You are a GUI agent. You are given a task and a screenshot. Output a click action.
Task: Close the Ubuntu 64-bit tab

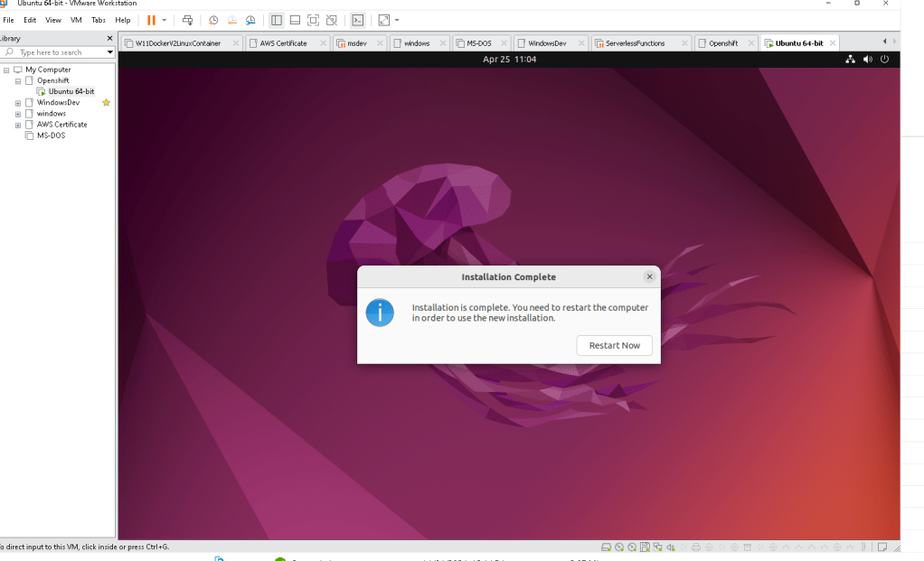point(832,43)
